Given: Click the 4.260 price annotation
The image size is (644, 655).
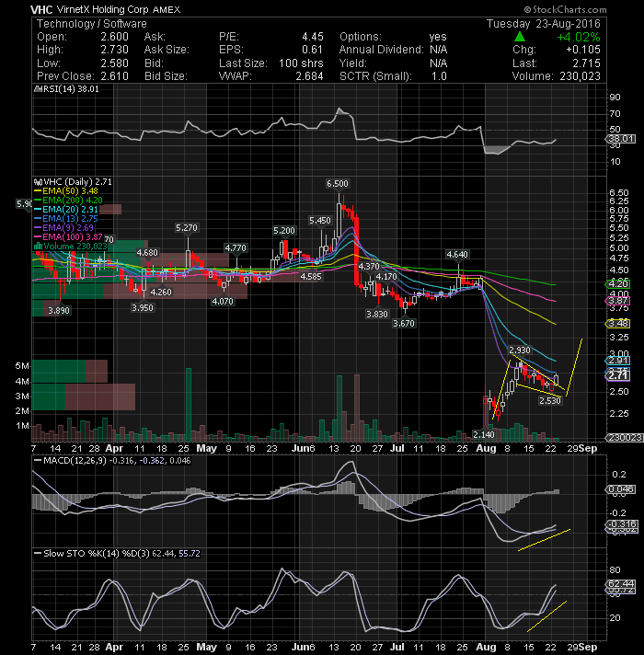Looking at the screenshot, I should pyautogui.click(x=161, y=292).
